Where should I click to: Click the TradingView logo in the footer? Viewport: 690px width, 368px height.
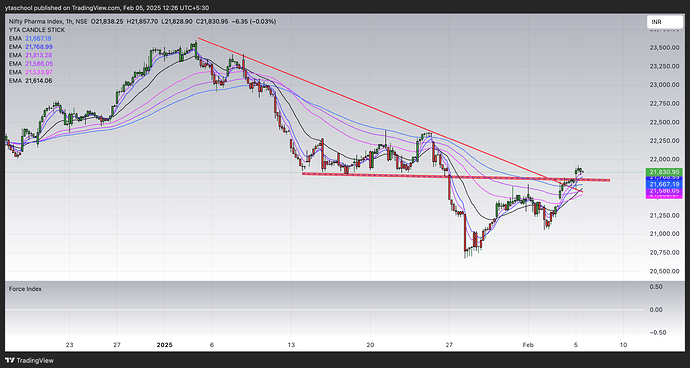[x=30, y=360]
